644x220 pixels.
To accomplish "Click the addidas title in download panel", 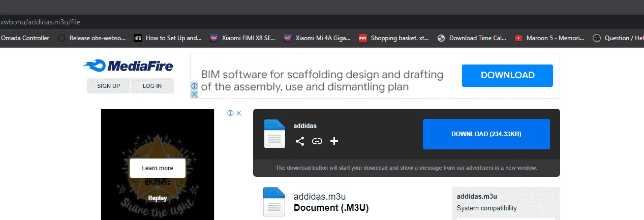I will coord(305,126).
